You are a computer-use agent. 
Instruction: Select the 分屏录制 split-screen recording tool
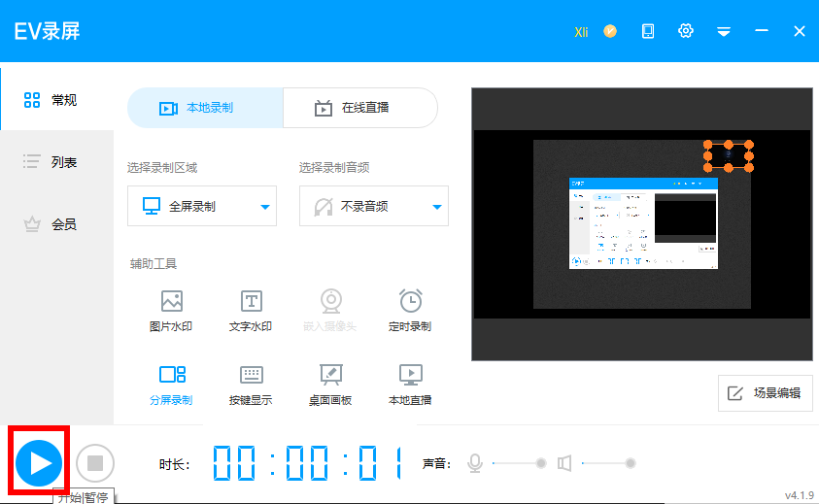[x=171, y=386]
